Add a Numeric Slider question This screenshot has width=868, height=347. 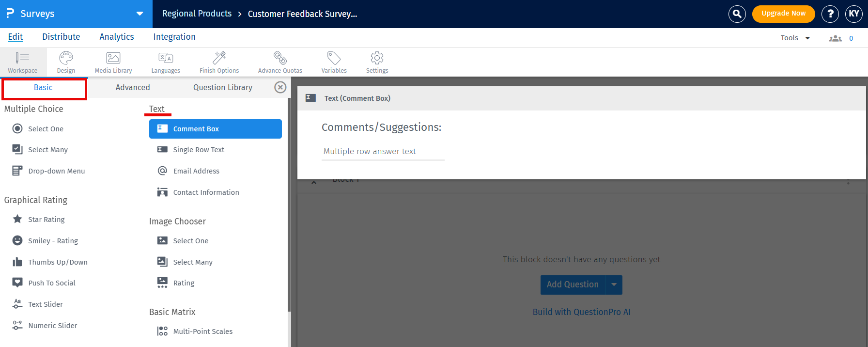45,326
